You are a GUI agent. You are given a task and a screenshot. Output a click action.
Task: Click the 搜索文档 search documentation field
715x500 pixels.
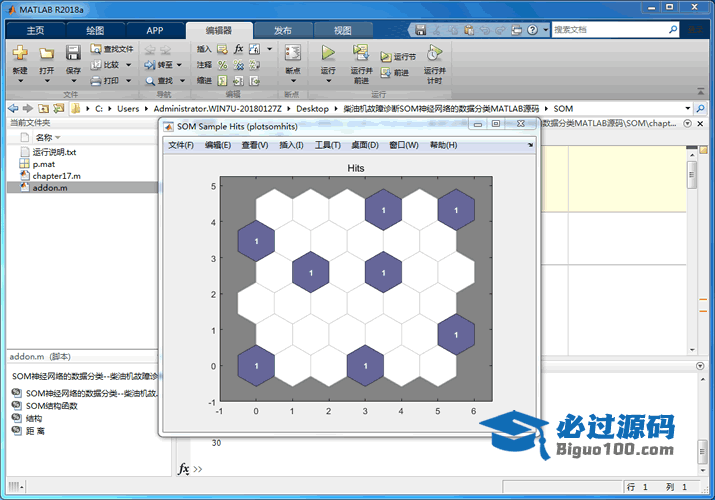610,30
